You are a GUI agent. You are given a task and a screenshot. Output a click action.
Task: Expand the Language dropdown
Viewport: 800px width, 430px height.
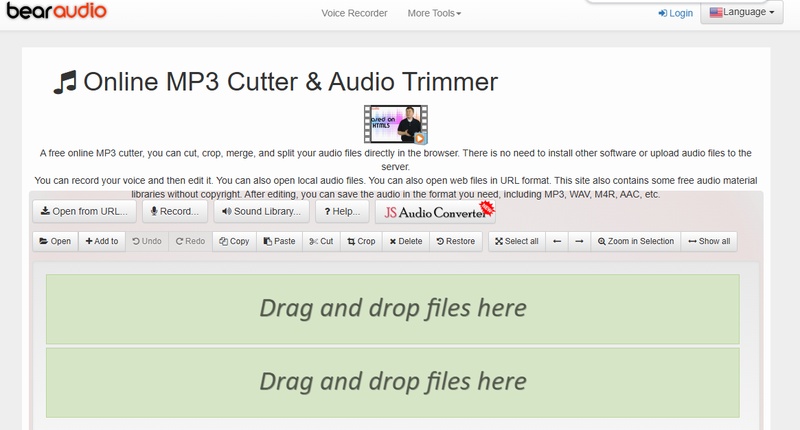(741, 13)
